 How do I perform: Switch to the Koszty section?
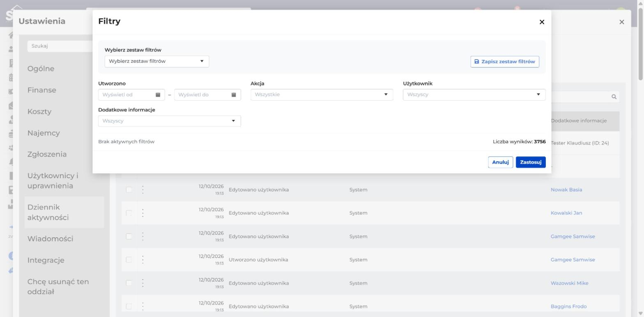click(x=39, y=111)
